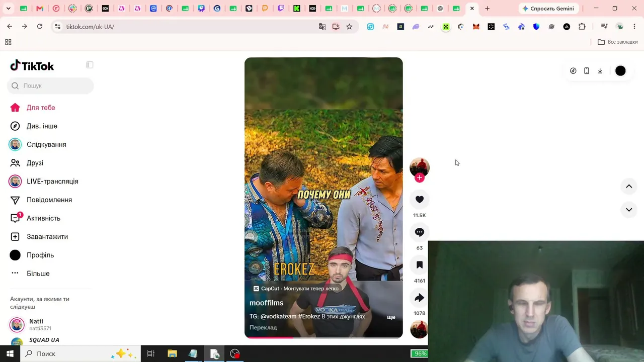Bookmark this page with the star

(349, 27)
